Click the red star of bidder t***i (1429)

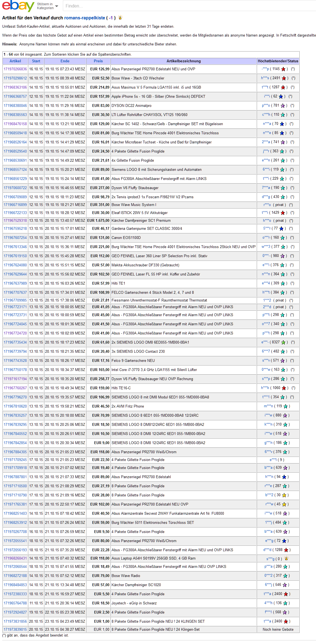pyautogui.click(x=283, y=213)
